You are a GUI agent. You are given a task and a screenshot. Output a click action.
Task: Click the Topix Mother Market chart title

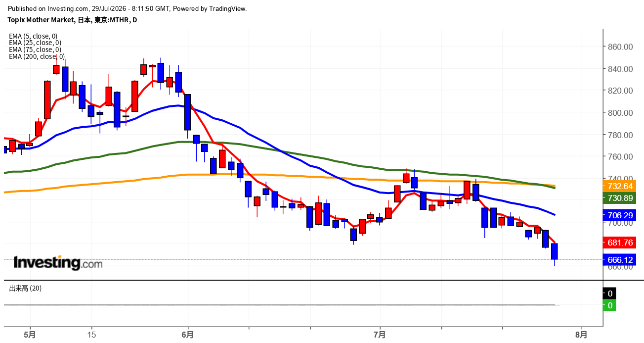(x=72, y=20)
